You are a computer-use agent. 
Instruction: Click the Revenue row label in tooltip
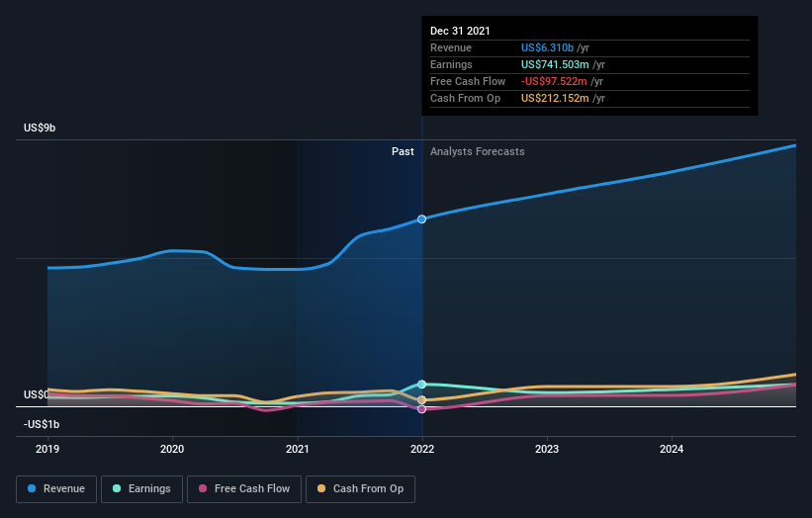[x=451, y=48]
